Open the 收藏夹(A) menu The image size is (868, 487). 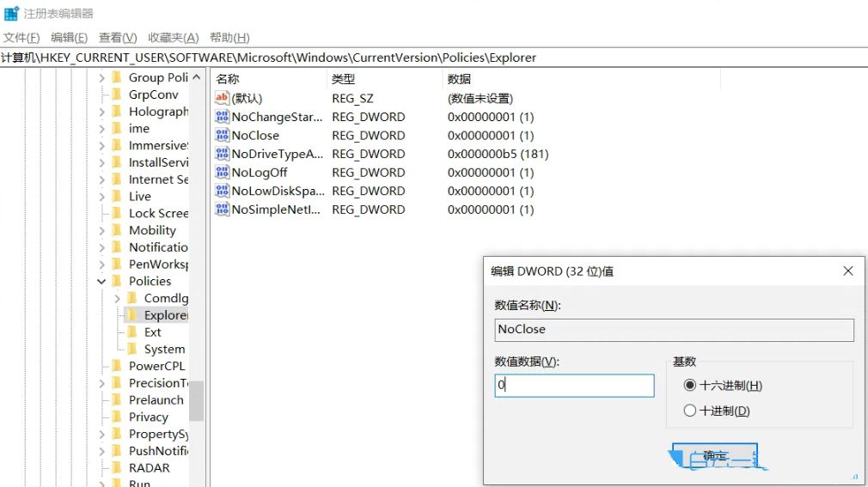(174, 38)
